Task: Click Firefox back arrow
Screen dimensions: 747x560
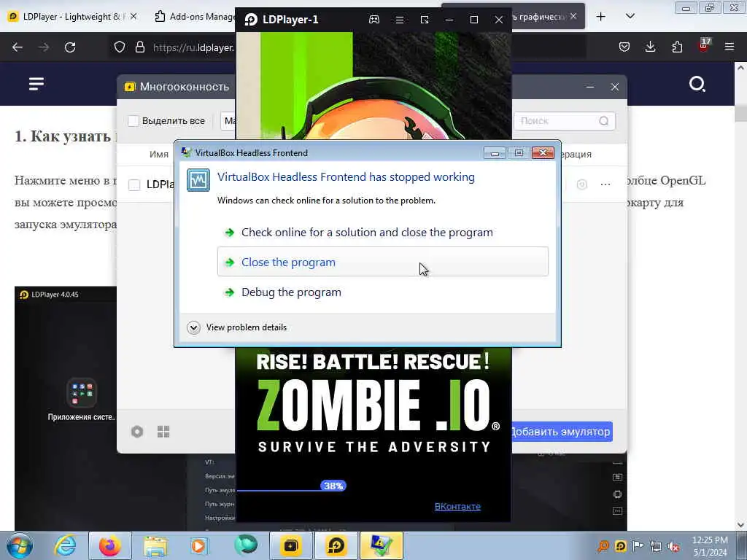Action: [18, 47]
